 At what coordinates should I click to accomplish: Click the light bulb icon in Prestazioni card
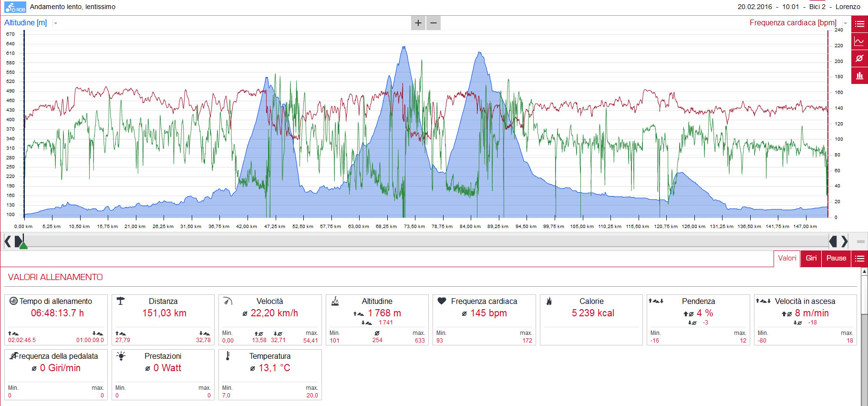point(121,356)
